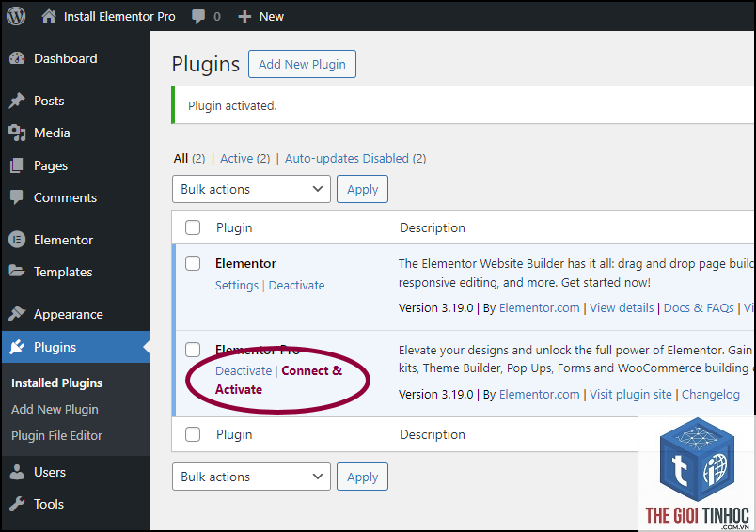This screenshot has height=532, width=756.
Task: Click the Plugin column label in table footer
Action: [234, 434]
